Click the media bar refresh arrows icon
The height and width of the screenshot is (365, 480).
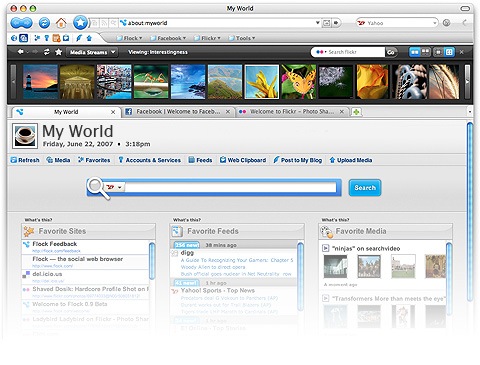47,52
